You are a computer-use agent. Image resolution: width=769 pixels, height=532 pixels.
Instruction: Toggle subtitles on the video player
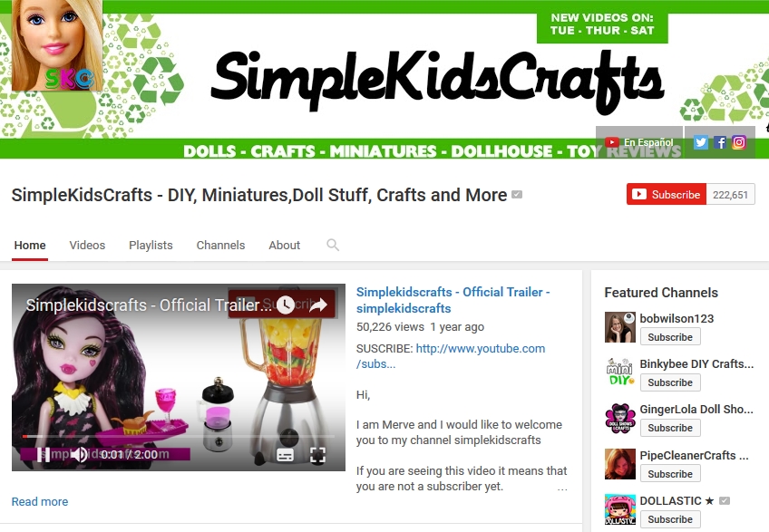[286, 455]
